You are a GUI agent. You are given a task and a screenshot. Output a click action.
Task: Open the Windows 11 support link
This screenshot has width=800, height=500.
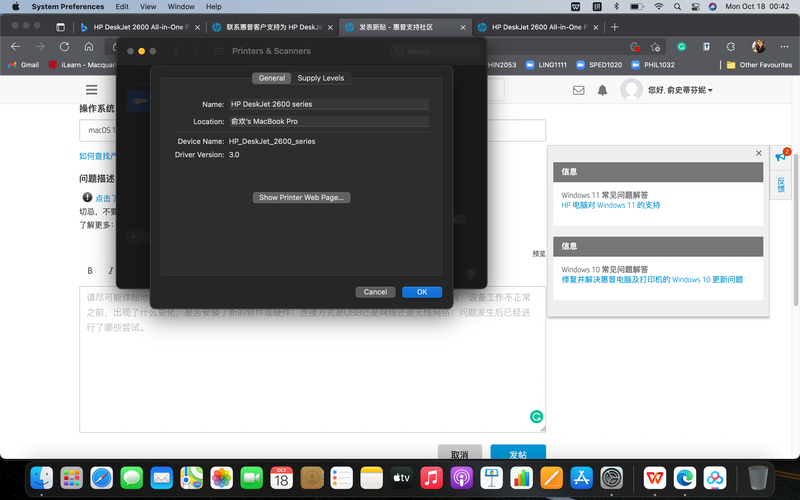point(610,205)
